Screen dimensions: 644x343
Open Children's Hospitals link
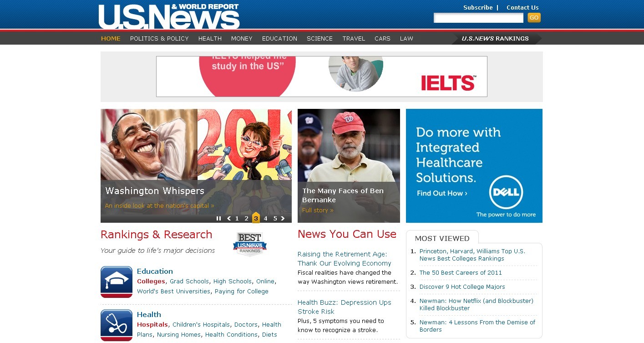[x=201, y=324]
